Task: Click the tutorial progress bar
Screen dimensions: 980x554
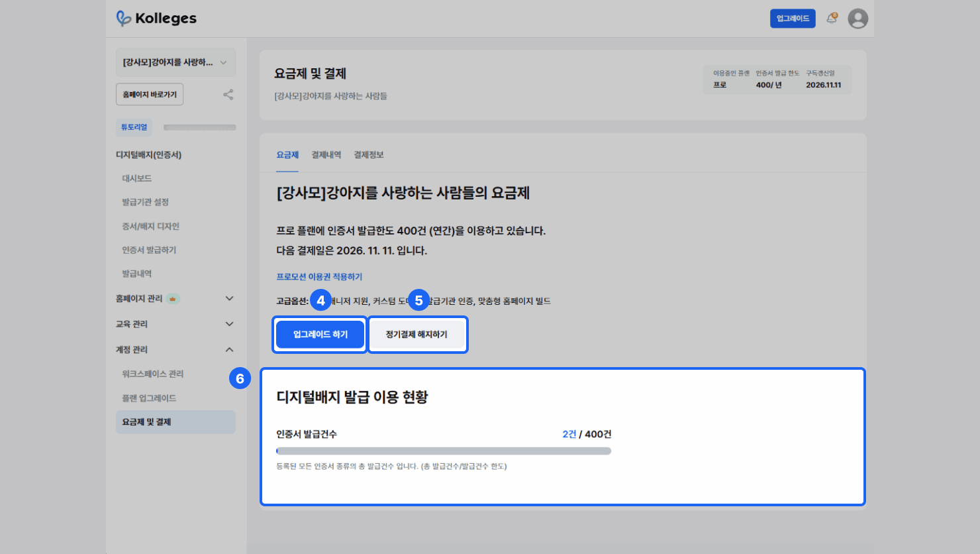Action: point(199,127)
